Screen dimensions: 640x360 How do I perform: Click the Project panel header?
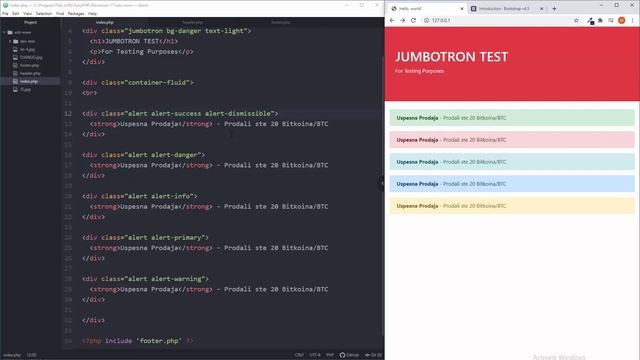(x=30, y=22)
